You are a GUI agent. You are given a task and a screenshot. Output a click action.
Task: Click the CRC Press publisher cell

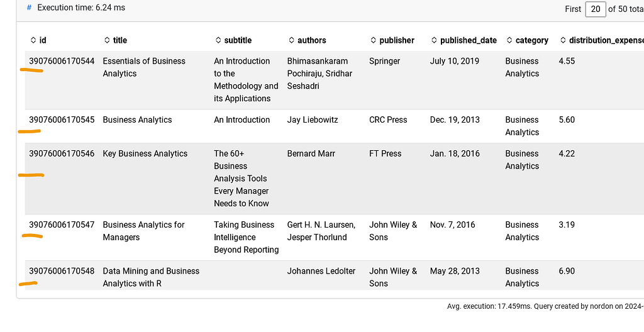click(x=388, y=119)
